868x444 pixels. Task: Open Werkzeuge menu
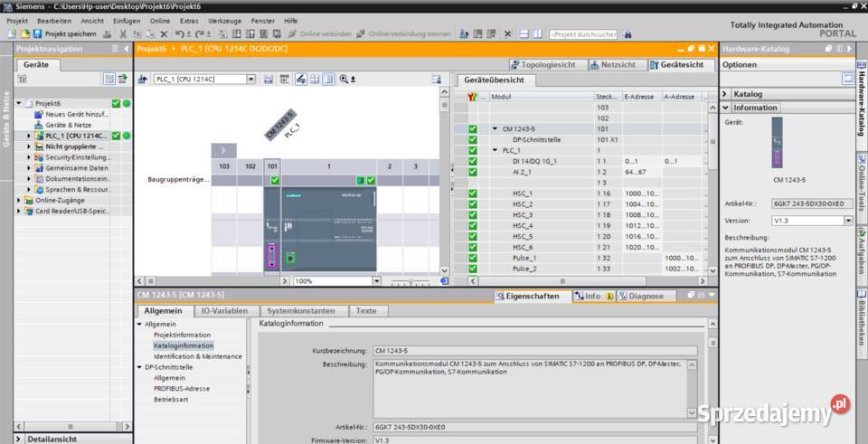[225, 21]
